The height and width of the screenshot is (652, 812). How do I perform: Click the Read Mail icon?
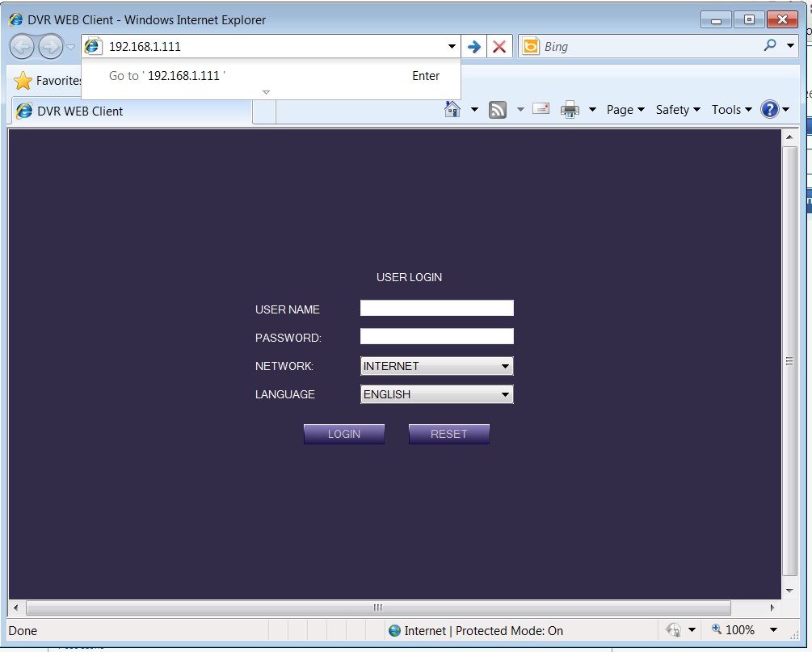click(x=541, y=109)
